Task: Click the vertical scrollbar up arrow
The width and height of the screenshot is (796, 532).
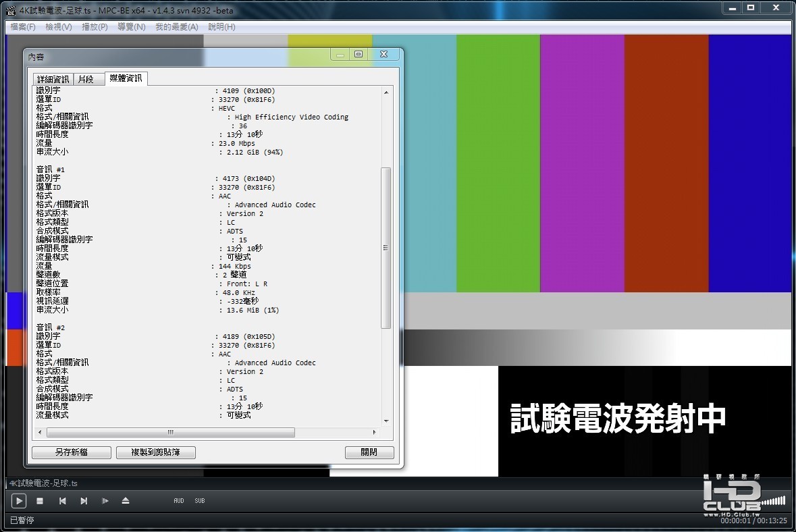Action: click(386, 92)
